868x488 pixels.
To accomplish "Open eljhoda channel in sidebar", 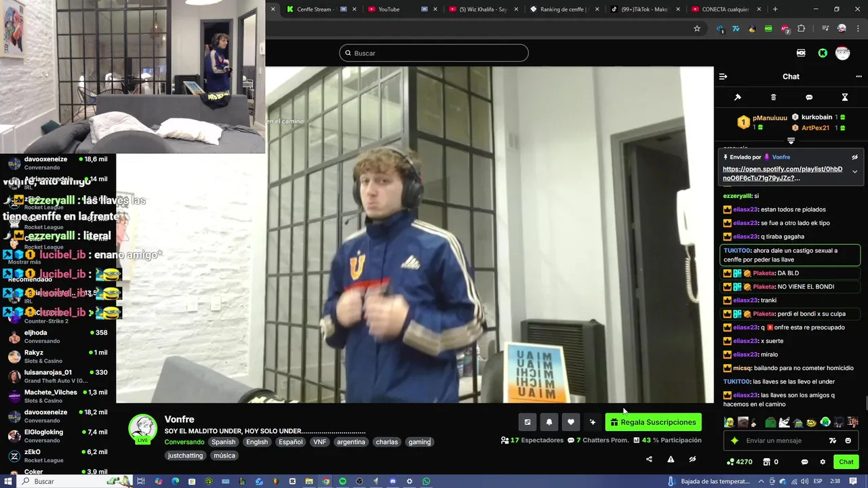I will 58,337.
